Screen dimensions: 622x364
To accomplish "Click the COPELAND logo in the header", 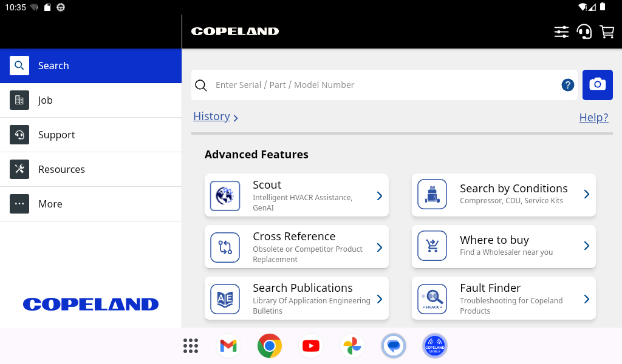I will [x=235, y=32].
